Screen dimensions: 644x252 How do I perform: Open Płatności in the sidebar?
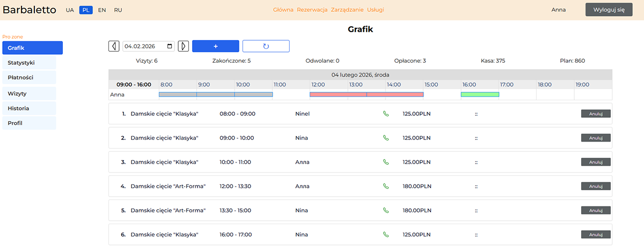click(29, 78)
